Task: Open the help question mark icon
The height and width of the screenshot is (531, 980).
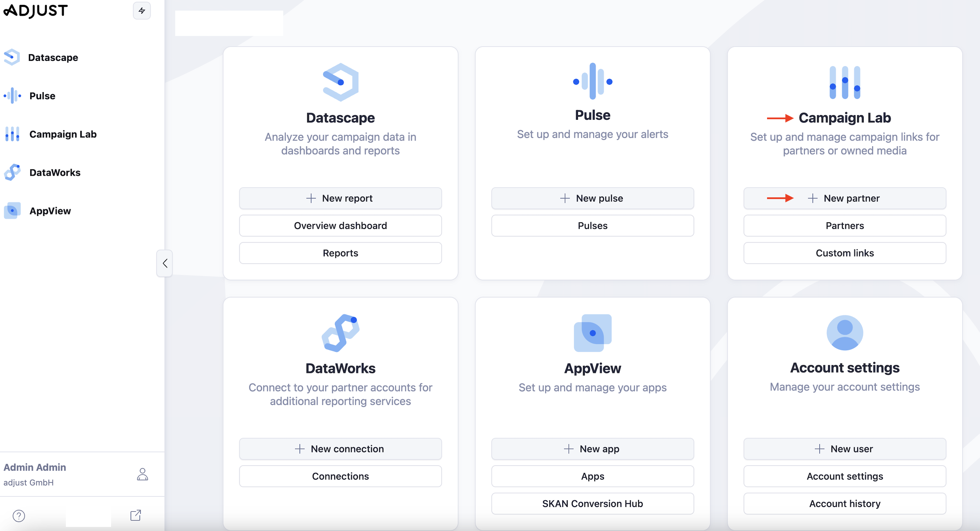Action: (19, 516)
